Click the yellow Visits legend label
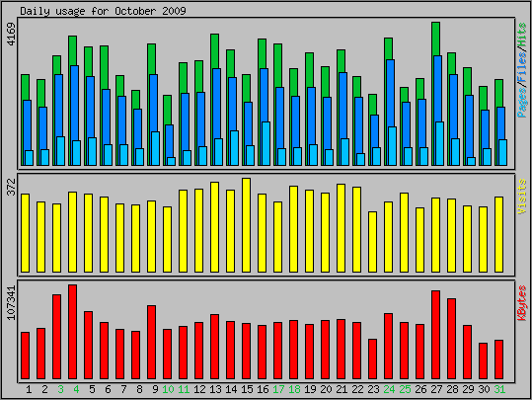Screen dimensions: 532x400 (522, 197)
